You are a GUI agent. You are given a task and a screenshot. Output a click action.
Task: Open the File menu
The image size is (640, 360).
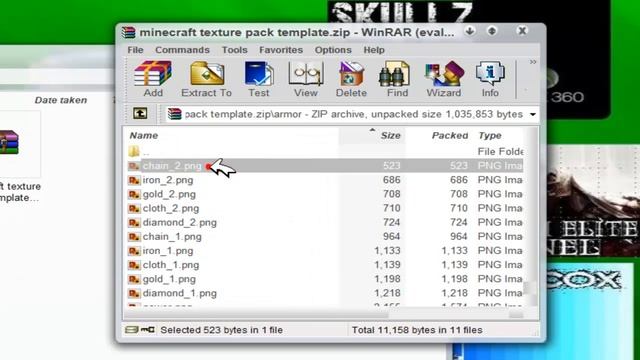(x=135, y=50)
